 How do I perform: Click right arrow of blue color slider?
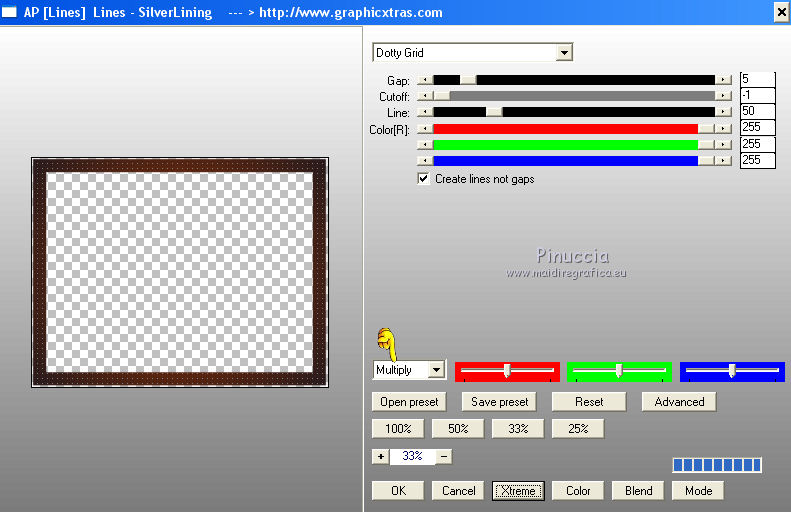click(723, 160)
